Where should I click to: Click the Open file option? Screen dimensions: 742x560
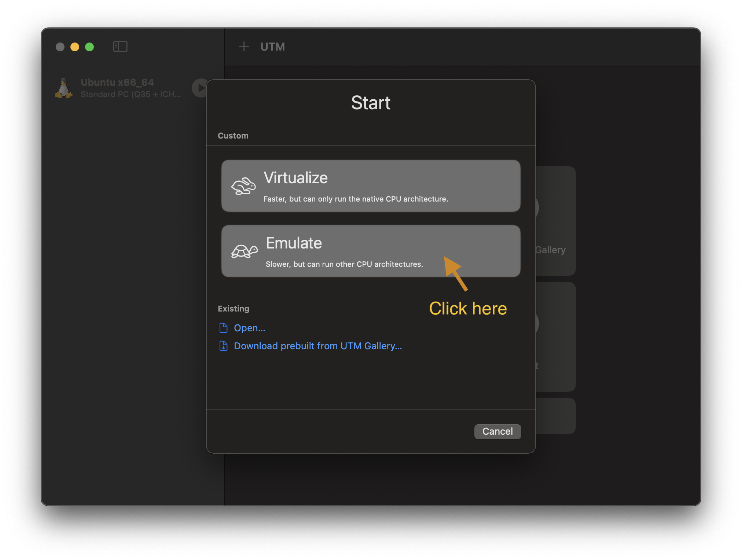pyautogui.click(x=249, y=328)
